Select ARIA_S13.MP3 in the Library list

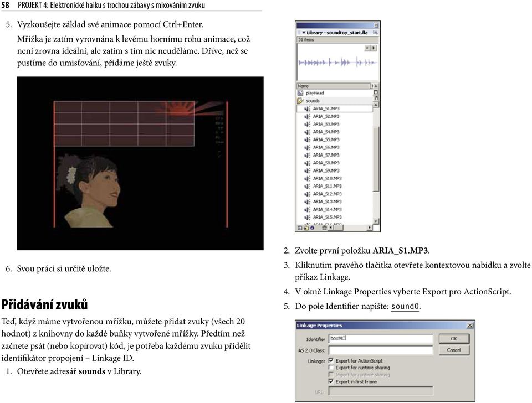pyautogui.click(x=327, y=201)
